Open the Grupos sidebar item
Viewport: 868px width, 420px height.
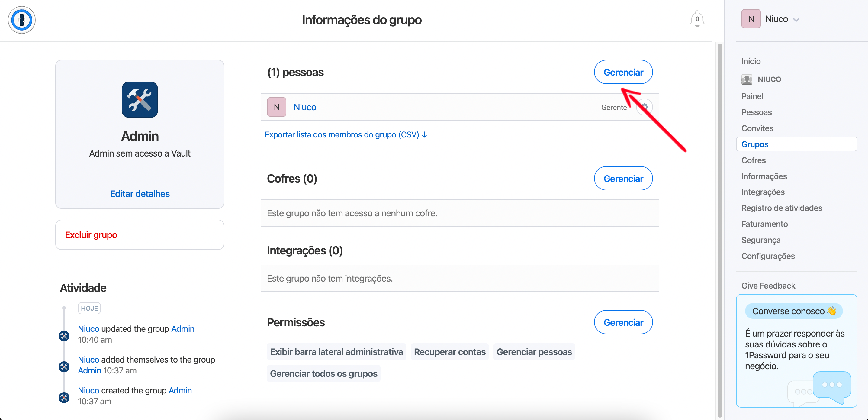755,144
